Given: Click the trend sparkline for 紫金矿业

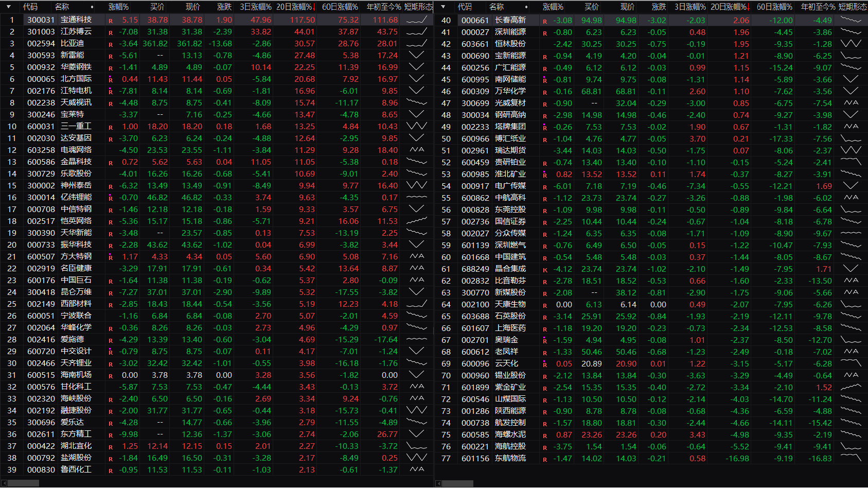Looking at the screenshot, I should coord(851,387).
